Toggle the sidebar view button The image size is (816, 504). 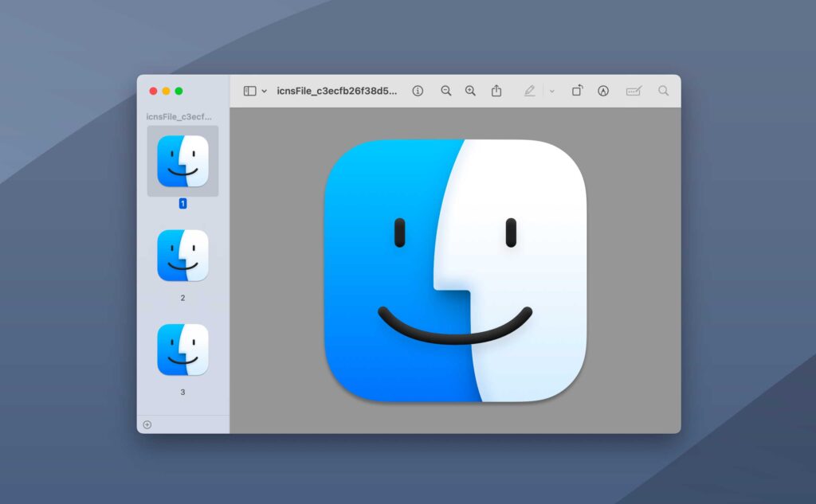pos(249,91)
